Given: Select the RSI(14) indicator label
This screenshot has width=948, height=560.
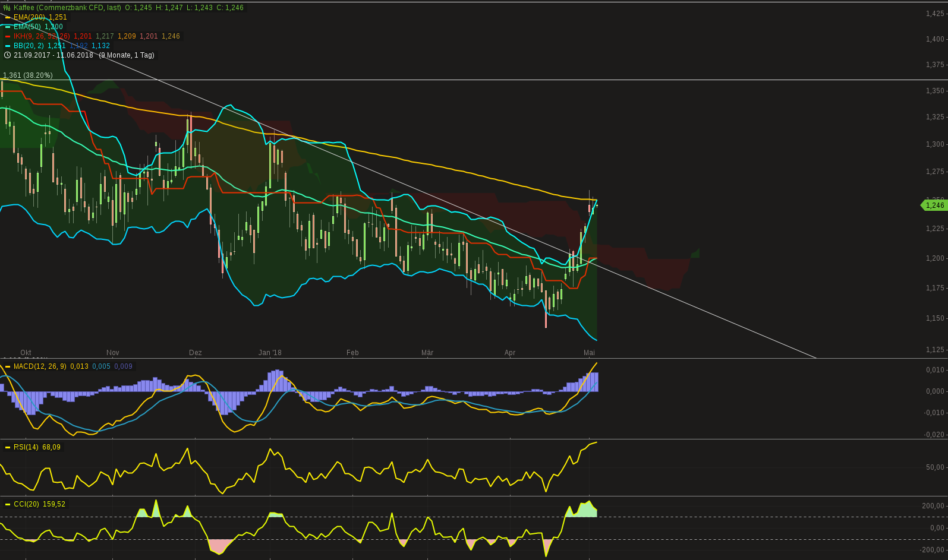Looking at the screenshot, I should pyautogui.click(x=26, y=447).
